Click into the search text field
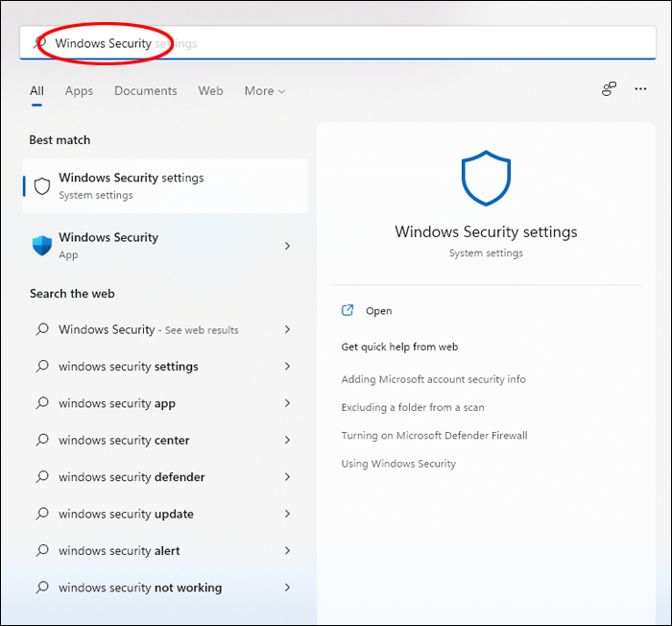 tap(384, 43)
